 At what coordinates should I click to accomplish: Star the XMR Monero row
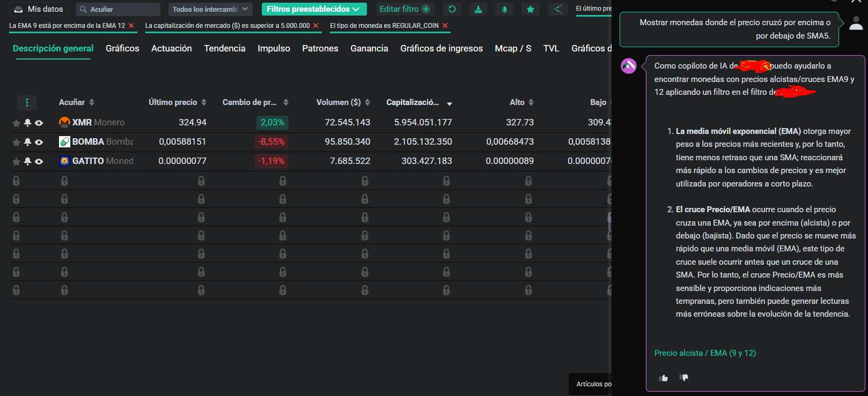coord(16,123)
